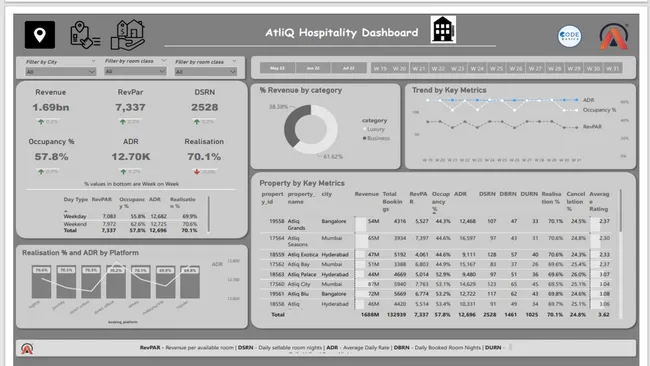650x366 pixels.
Task: Click the Day Type table scrollbar
Action: tap(209, 214)
